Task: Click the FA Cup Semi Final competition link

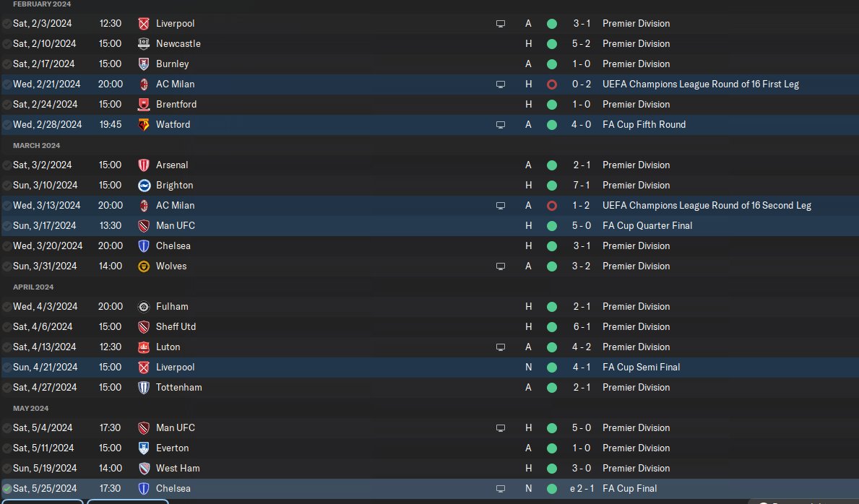Action: (641, 367)
